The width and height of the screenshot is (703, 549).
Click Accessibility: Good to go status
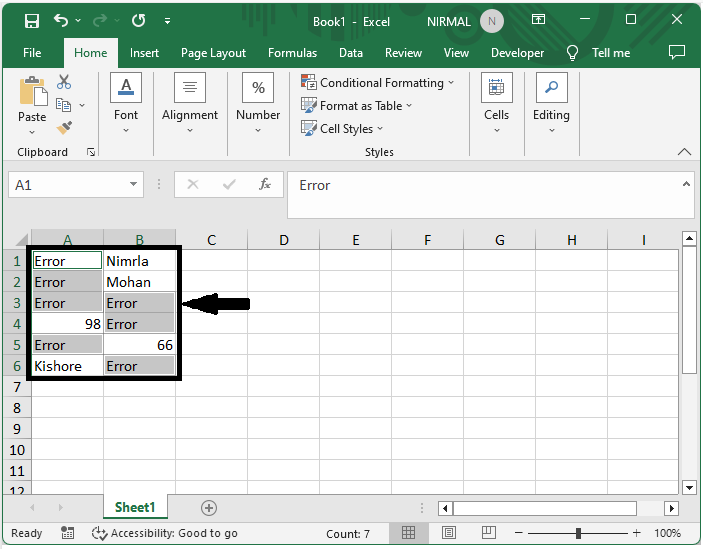pyautogui.click(x=165, y=533)
